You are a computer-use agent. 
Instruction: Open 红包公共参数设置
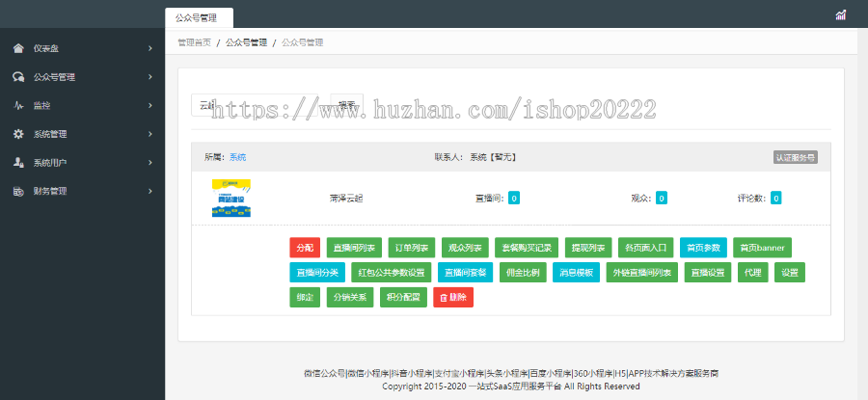coord(392,273)
